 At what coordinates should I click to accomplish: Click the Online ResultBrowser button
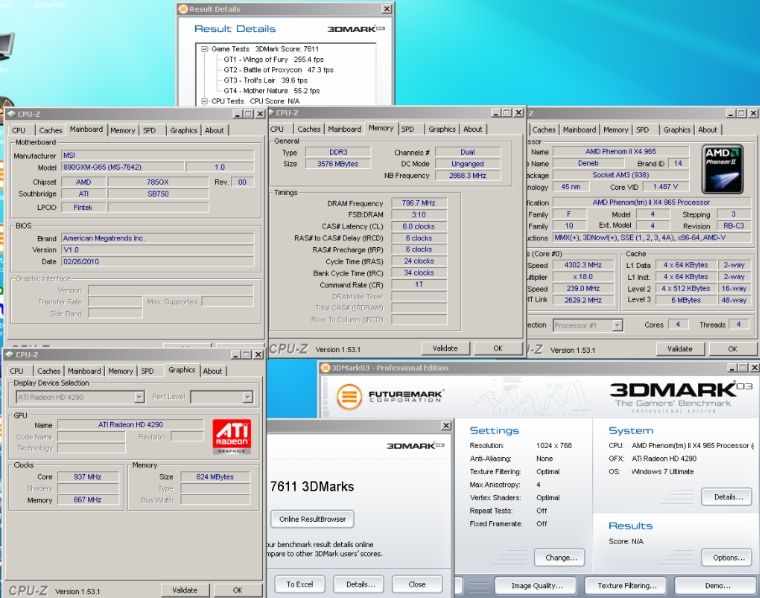pos(311,519)
